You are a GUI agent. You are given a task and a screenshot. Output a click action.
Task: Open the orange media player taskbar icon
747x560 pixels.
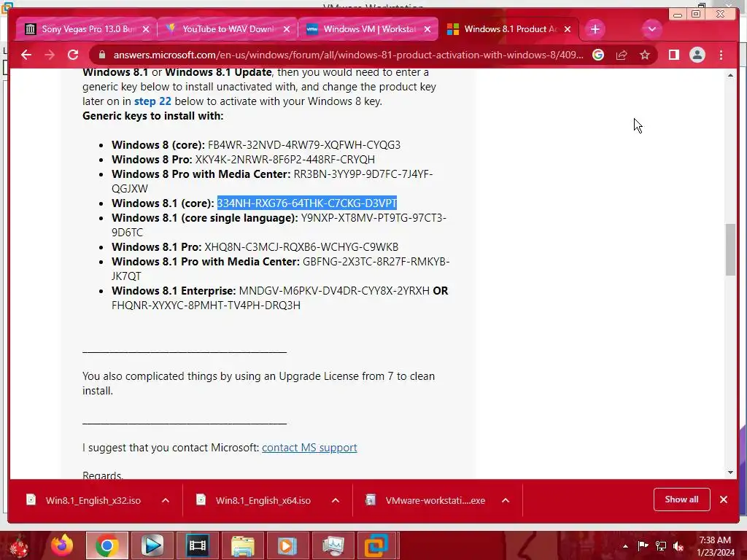287,545
